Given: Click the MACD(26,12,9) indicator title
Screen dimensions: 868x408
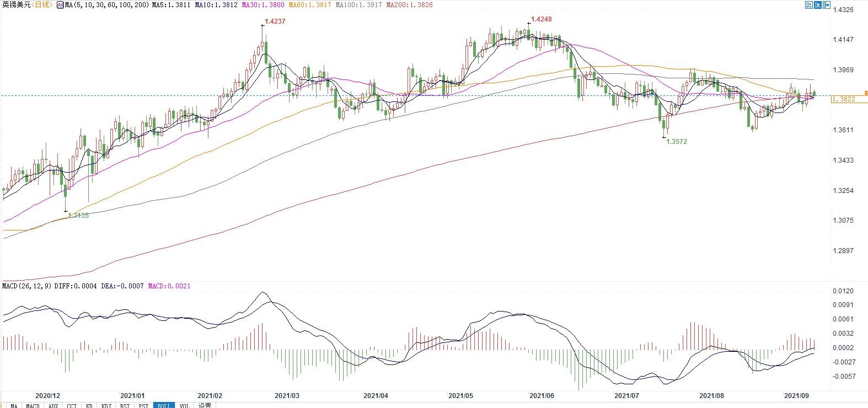Looking at the screenshot, I should (26, 286).
